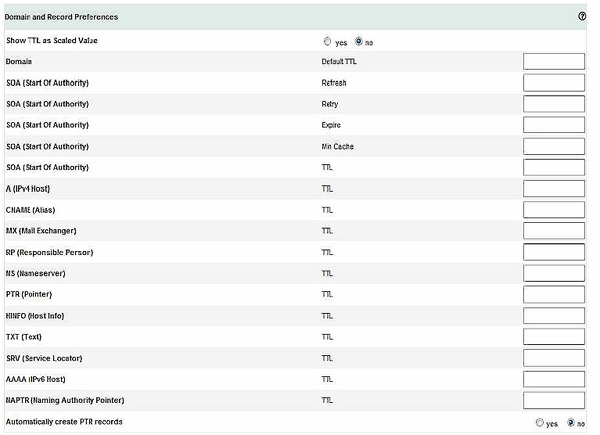Screen dimensions: 600x435
Task: Click the A (IPv4 Host) TTL field
Action: point(554,188)
